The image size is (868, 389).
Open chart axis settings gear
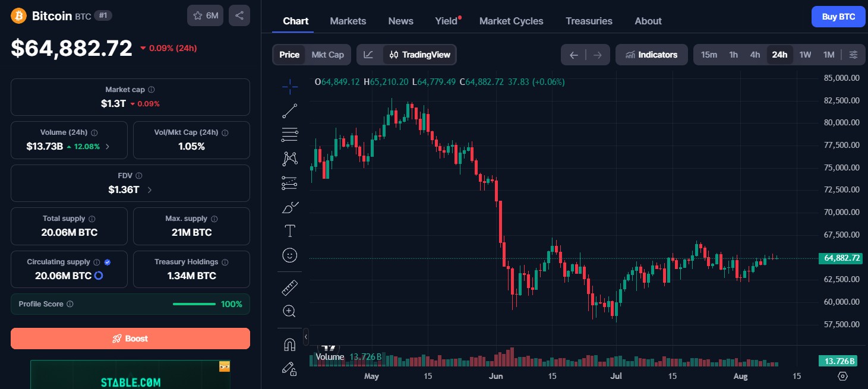(x=842, y=376)
